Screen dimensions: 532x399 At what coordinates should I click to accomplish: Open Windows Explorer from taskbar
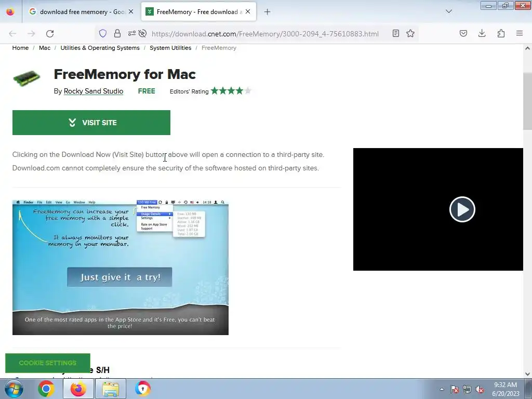tap(111, 389)
